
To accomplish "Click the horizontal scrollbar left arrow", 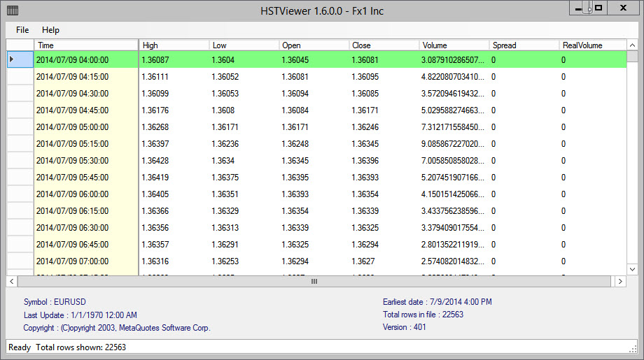I will (11, 281).
